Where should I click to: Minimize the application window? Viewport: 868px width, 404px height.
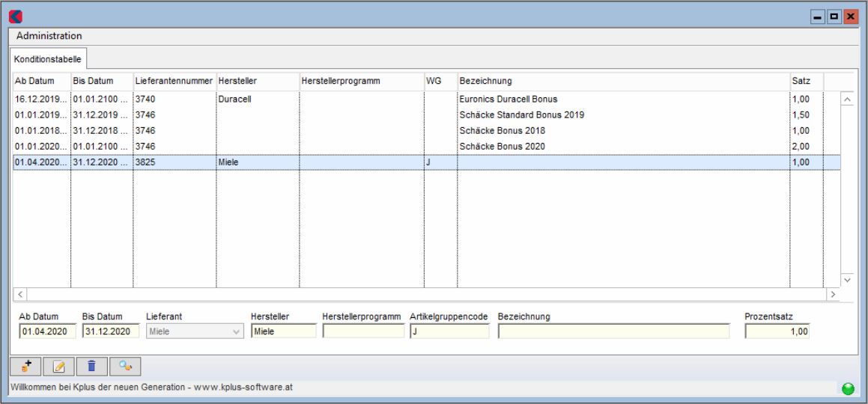[x=818, y=17]
